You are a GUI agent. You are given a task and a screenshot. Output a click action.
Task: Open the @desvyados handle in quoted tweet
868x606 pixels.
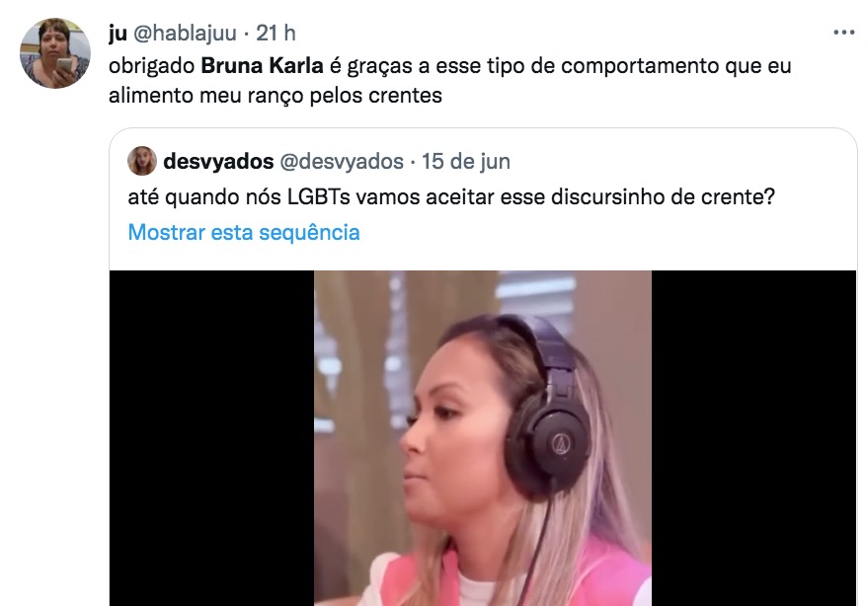342,162
